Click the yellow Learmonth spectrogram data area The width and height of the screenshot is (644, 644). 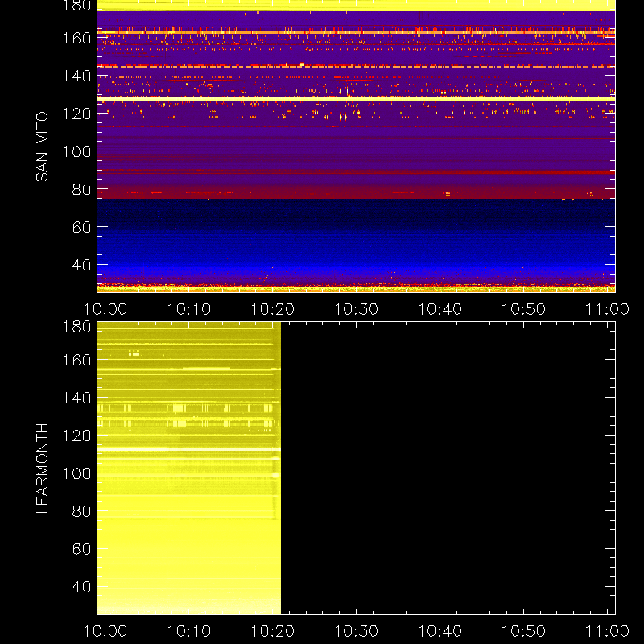pyautogui.click(x=189, y=469)
